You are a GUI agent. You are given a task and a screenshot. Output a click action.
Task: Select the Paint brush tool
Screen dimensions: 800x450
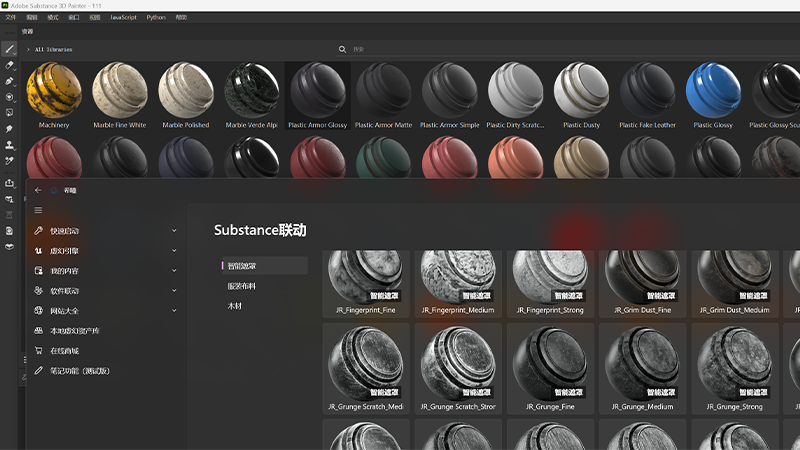coord(9,49)
